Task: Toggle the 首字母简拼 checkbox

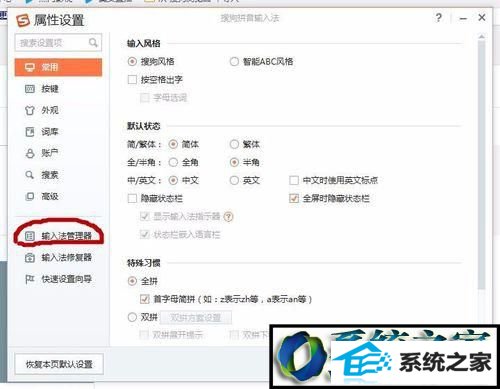Action: tap(144, 299)
